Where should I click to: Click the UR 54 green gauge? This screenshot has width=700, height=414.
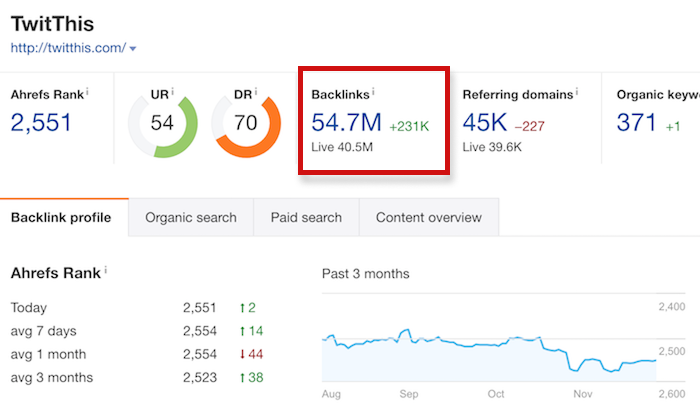[x=163, y=123]
